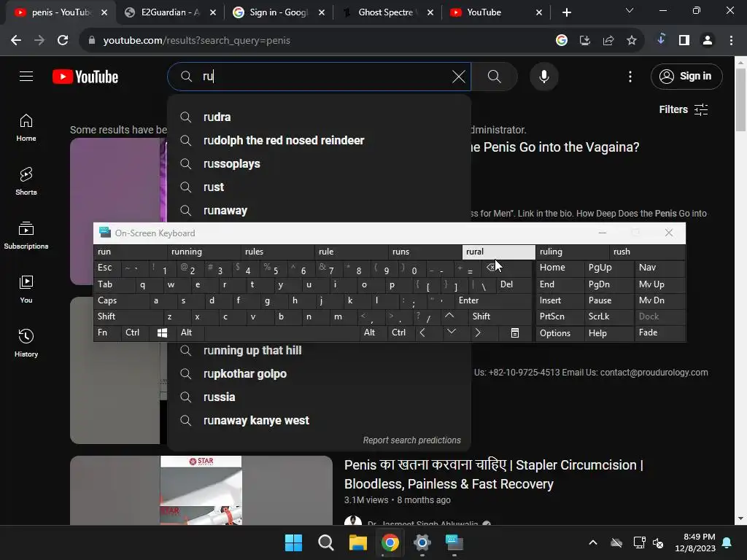Clear the search box with the X icon

click(x=458, y=77)
